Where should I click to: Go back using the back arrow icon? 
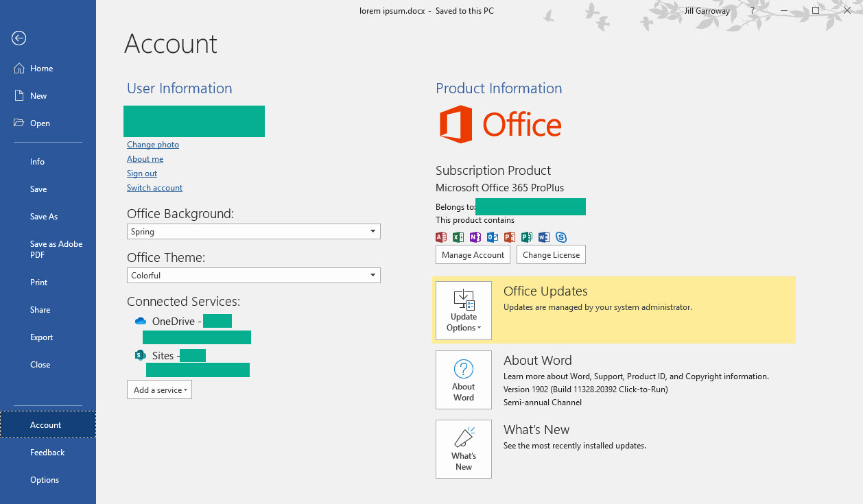(19, 38)
